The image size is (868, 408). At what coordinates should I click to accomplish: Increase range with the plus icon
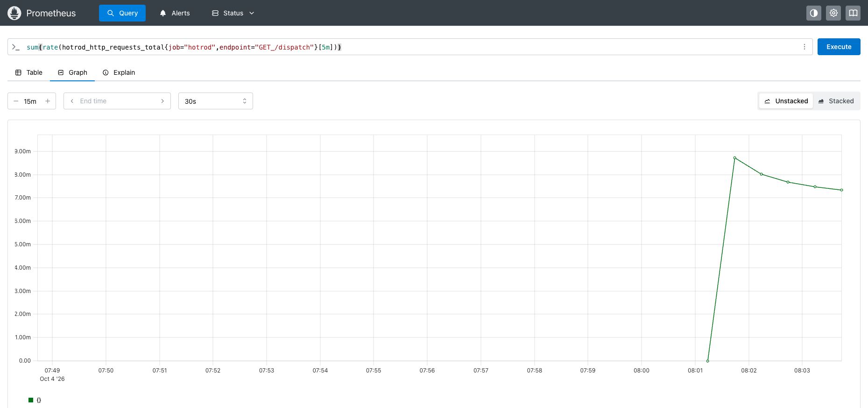48,101
